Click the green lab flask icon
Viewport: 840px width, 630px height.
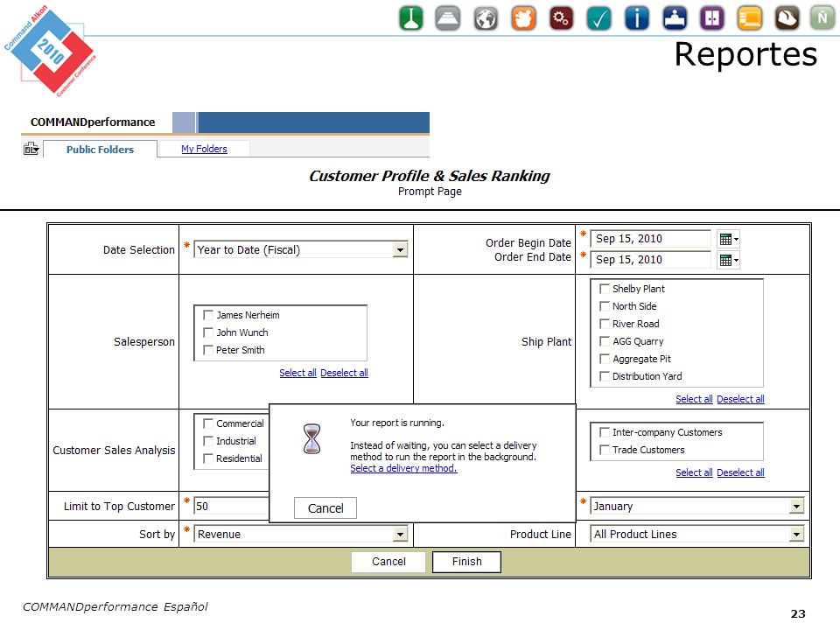[411, 18]
